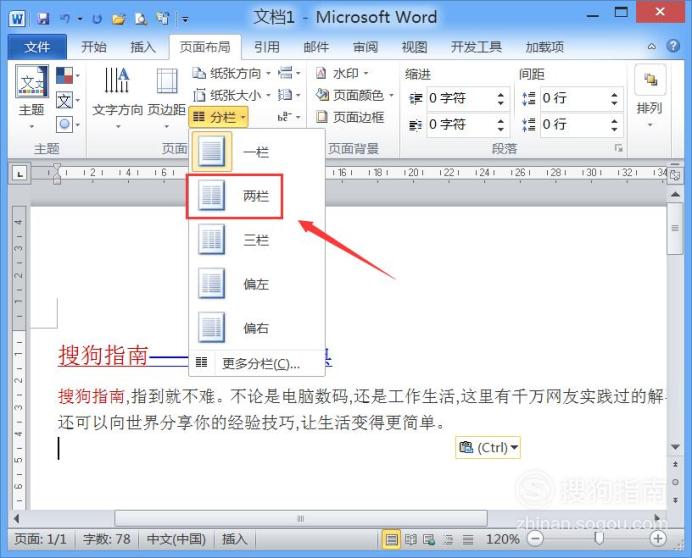Open the 排列 arrange menu
Image resolution: width=692 pixels, height=558 pixels.
(x=650, y=98)
